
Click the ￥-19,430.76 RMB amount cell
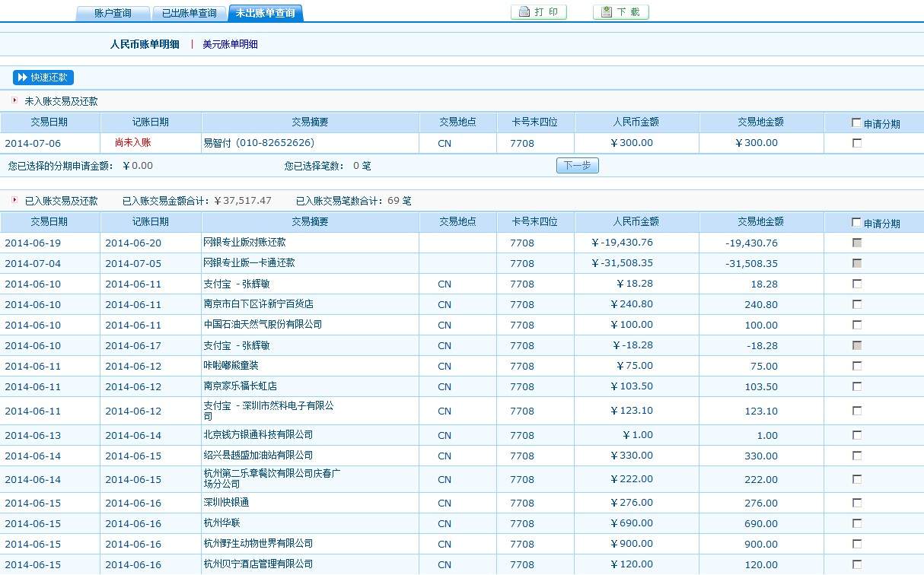click(622, 243)
